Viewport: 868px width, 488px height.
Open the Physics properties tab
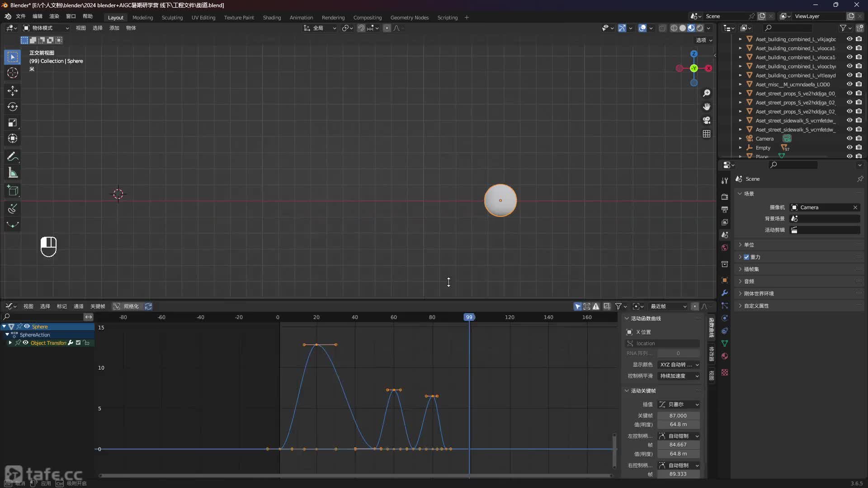725,318
